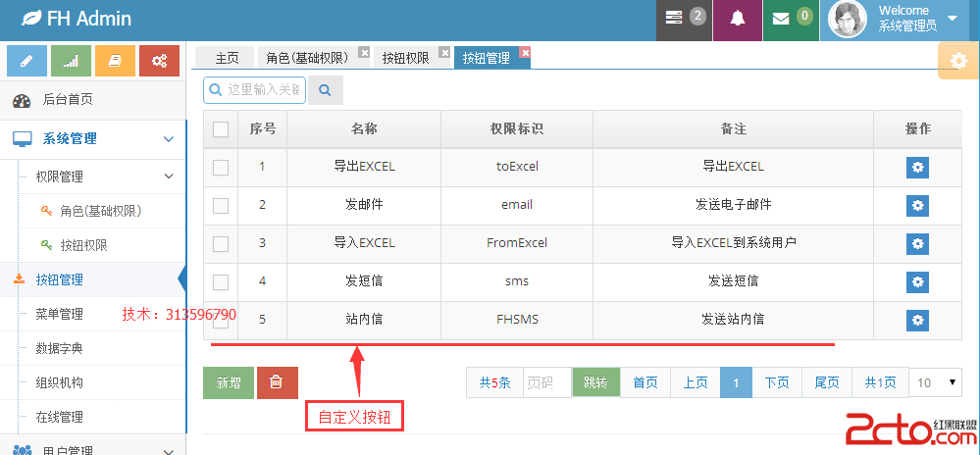Open gear actions for 导入EXCEL row
The height and width of the screenshot is (455, 980).
(x=917, y=244)
